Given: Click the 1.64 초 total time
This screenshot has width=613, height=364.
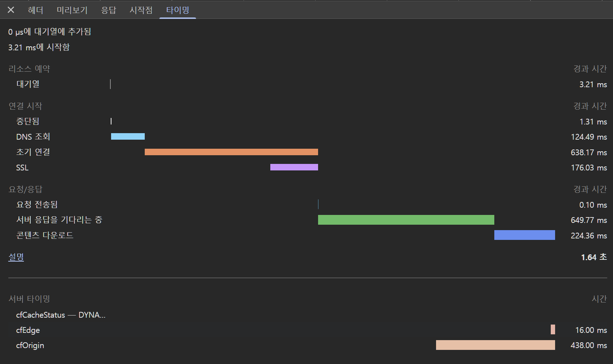Looking at the screenshot, I should pos(593,257).
